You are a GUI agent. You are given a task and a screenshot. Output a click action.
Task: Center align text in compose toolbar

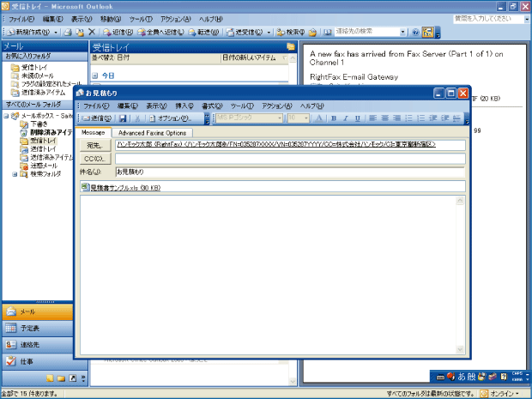click(x=384, y=118)
